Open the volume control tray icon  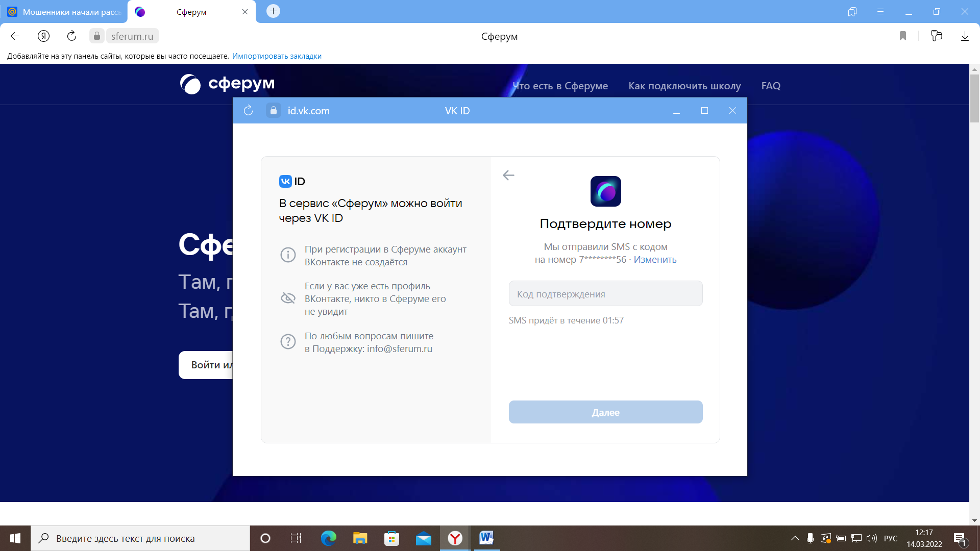(872, 538)
